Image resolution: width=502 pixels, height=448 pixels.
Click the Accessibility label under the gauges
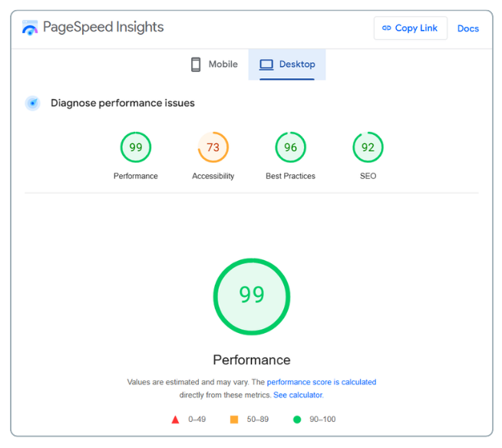click(213, 176)
